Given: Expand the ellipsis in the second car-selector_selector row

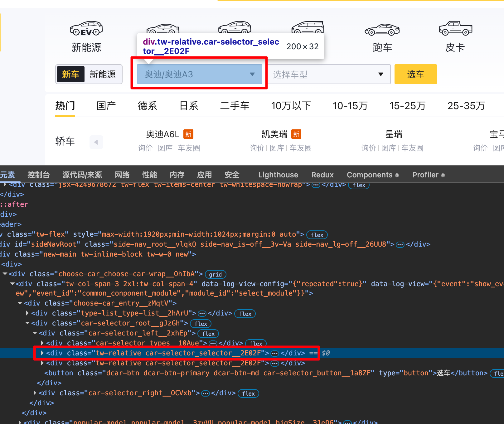Looking at the screenshot, I should pos(275,364).
